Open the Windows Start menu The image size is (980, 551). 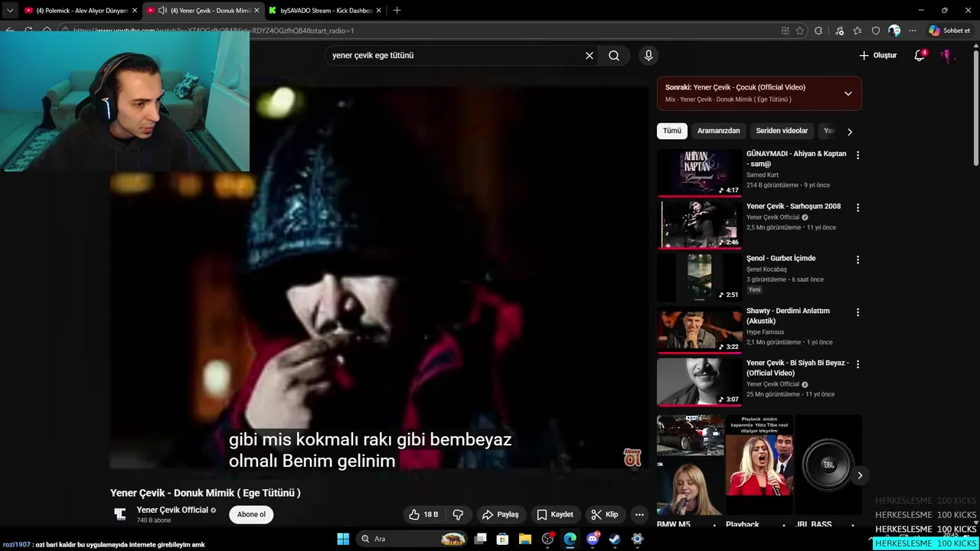tap(343, 539)
